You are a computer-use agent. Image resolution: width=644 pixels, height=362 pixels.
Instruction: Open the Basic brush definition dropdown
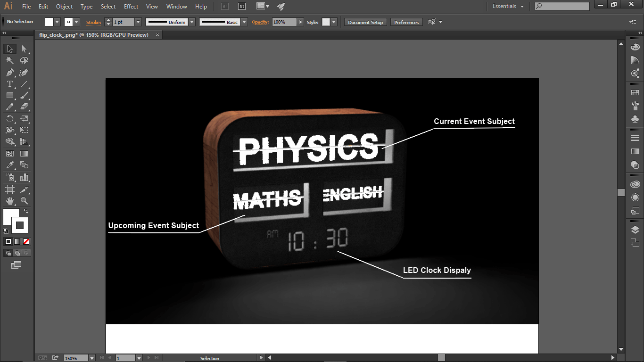[x=244, y=22]
